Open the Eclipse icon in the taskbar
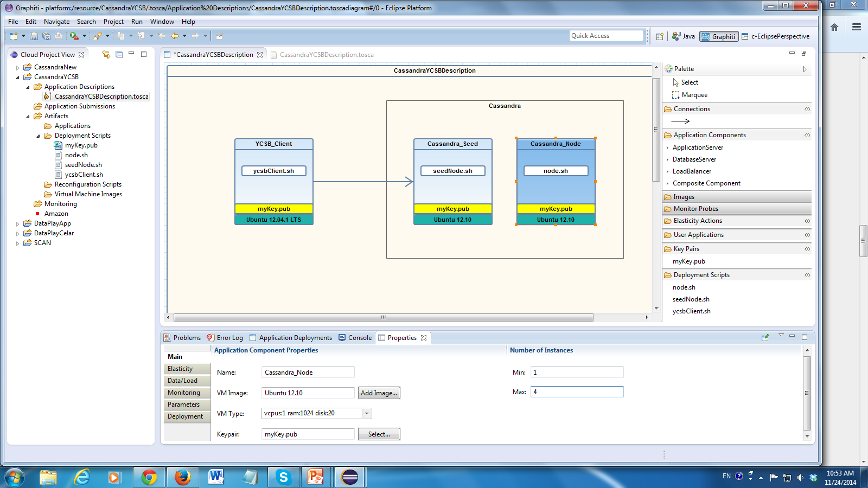The width and height of the screenshot is (868, 488). [350, 477]
